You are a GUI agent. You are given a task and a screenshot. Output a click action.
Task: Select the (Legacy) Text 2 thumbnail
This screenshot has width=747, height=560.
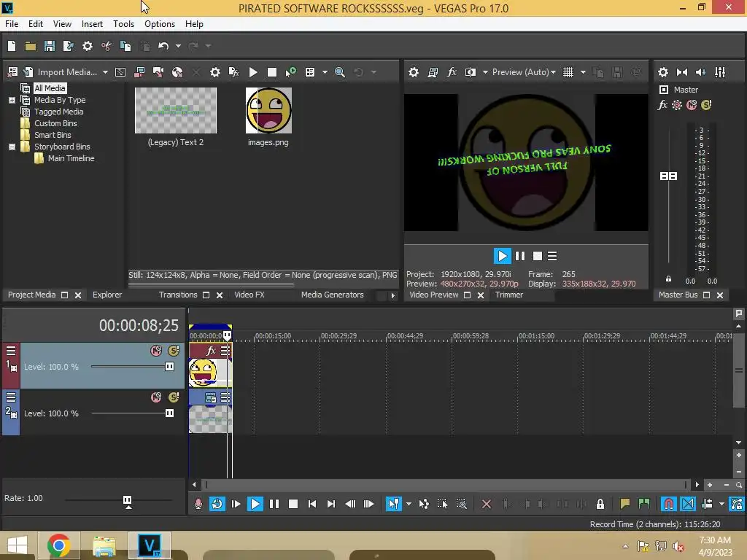[x=175, y=111]
